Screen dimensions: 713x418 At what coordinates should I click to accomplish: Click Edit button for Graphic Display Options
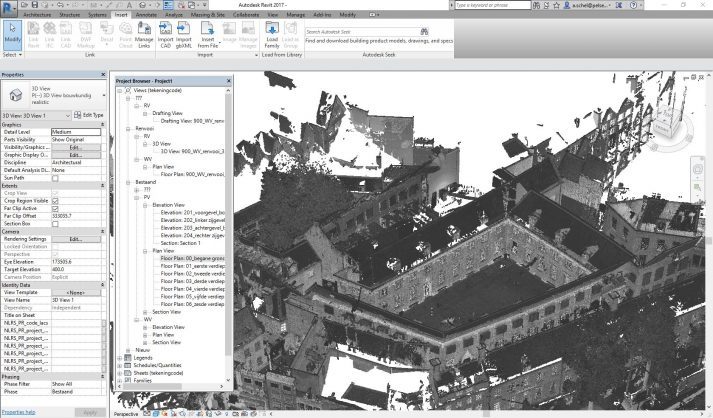pos(76,155)
